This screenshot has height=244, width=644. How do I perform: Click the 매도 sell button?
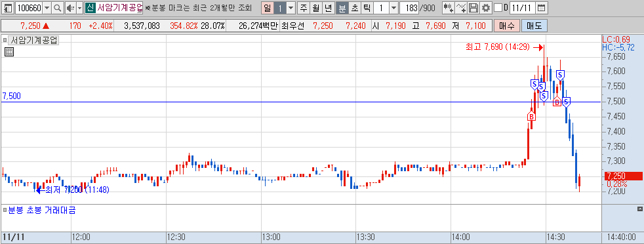point(534,26)
